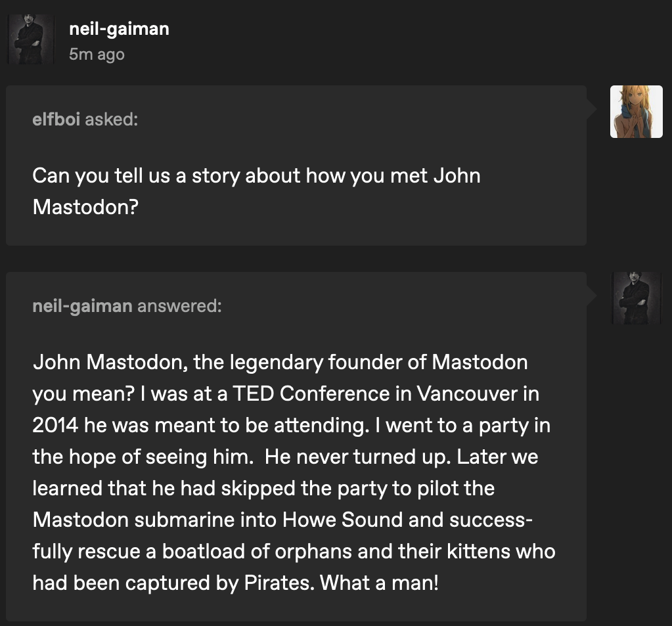The height and width of the screenshot is (626, 672).
Task: Click "Howe Sound" in the answer text
Action: tap(342, 520)
